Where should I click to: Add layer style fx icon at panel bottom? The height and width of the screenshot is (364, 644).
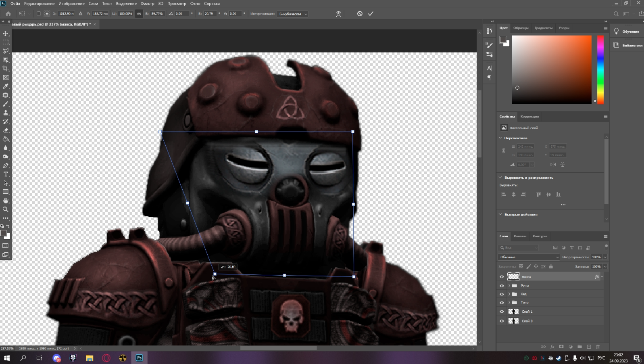pos(552,347)
